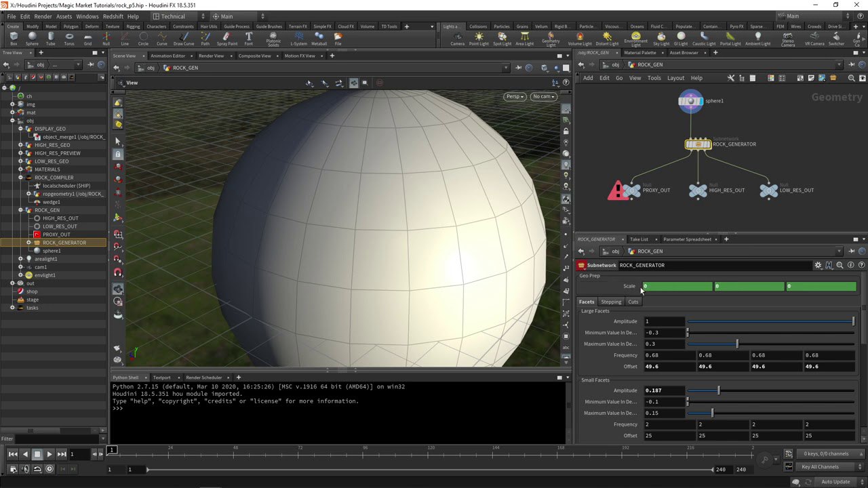Click the Torus shelf tool
The height and width of the screenshot is (488, 868).
click(x=69, y=39)
